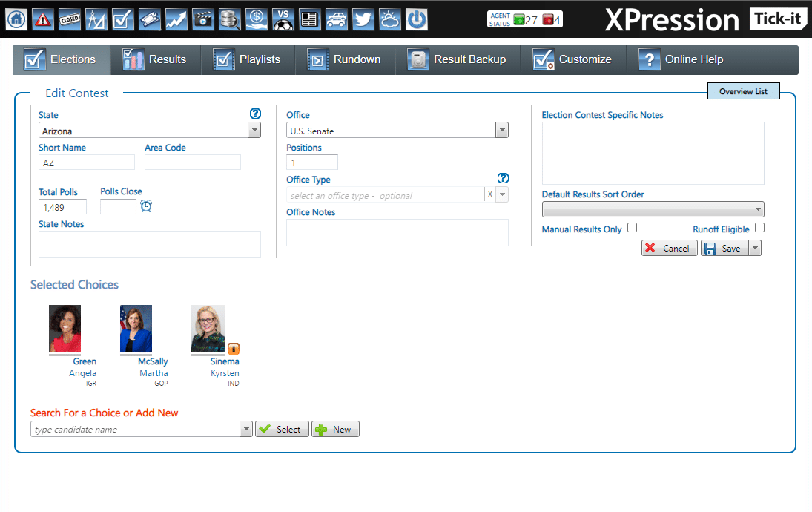Open the tickets module icon
The height and width of the screenshot is (512, 812).
[x=150, y=20]
